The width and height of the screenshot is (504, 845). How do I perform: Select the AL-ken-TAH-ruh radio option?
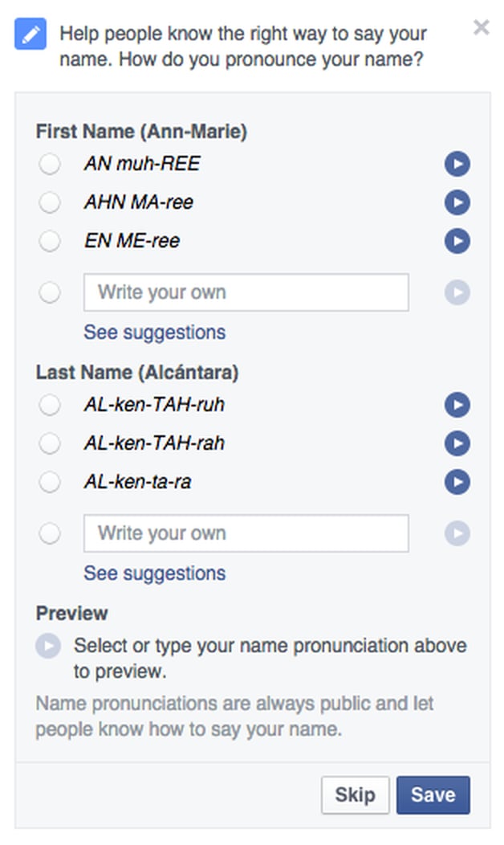pyautogui.click(x=50, y=405)
